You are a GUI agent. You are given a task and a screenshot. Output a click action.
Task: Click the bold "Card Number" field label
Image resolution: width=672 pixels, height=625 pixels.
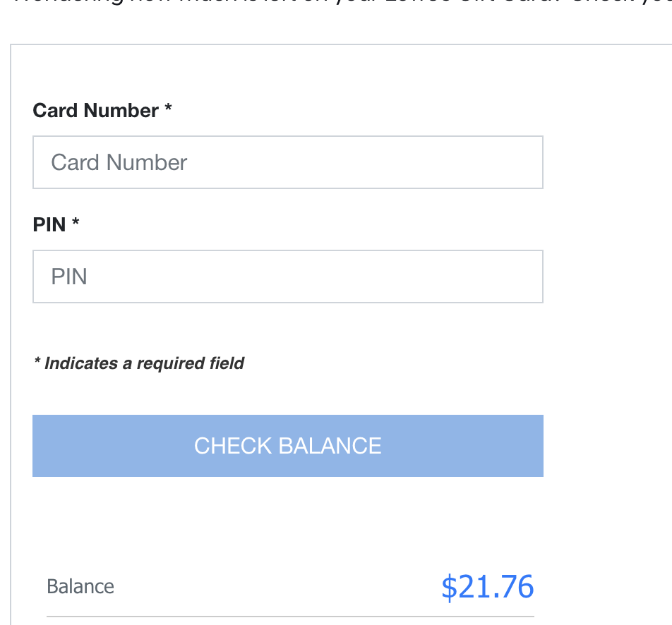95,111
